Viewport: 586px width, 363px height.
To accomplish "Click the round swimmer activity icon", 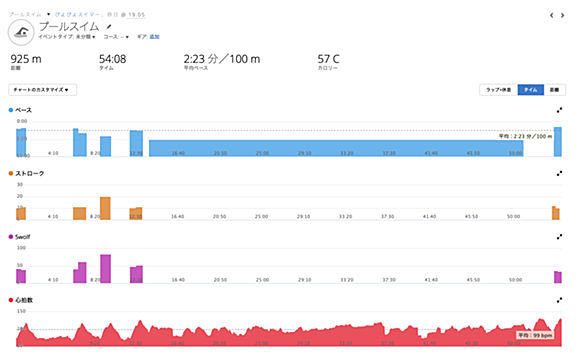I will pyautogui.click(x=21, y=33).
